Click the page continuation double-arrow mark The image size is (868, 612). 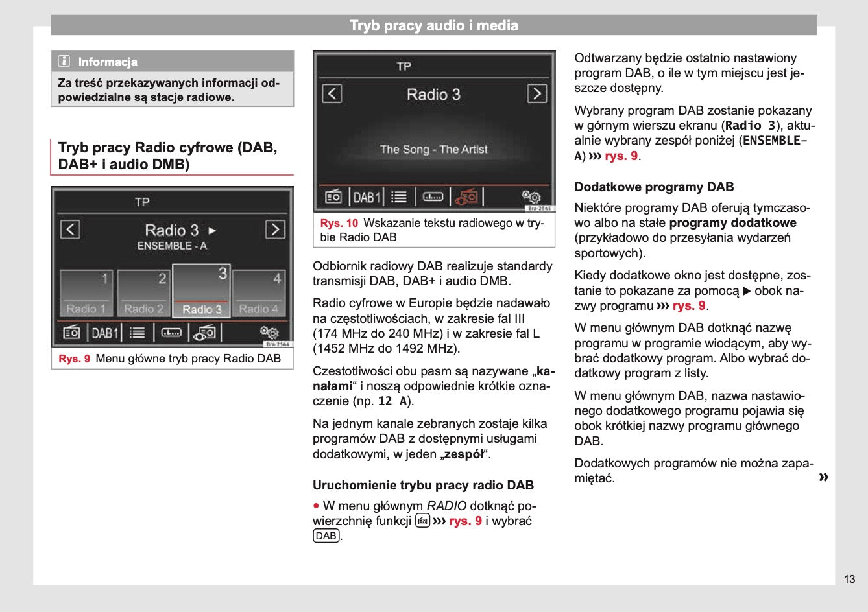(x=823, y=478)
